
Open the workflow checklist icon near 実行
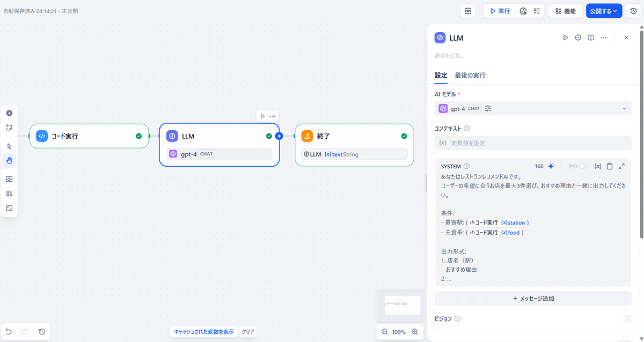coord(537,11)
